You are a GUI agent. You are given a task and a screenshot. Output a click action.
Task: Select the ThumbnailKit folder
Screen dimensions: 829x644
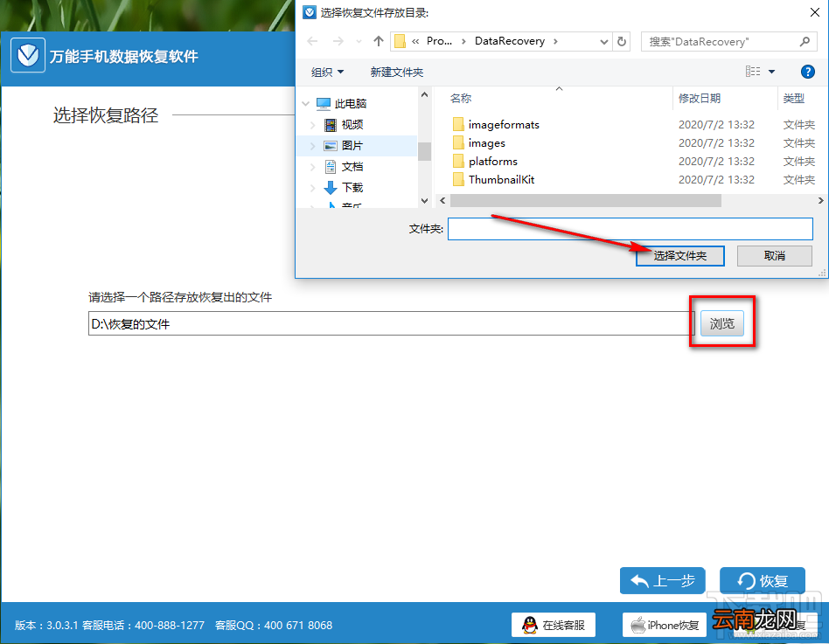pyautogui.click(x=501, y=180)
